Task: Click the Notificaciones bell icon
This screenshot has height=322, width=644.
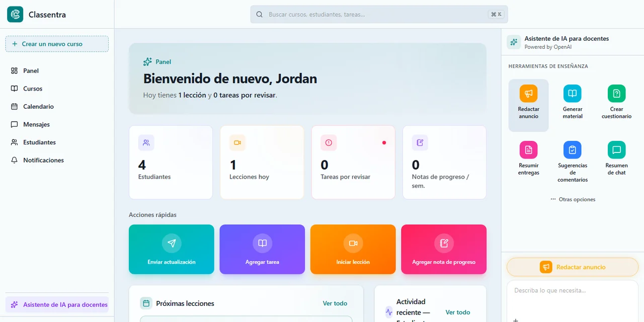Action: pyautogui.click(x=14, y=160)
